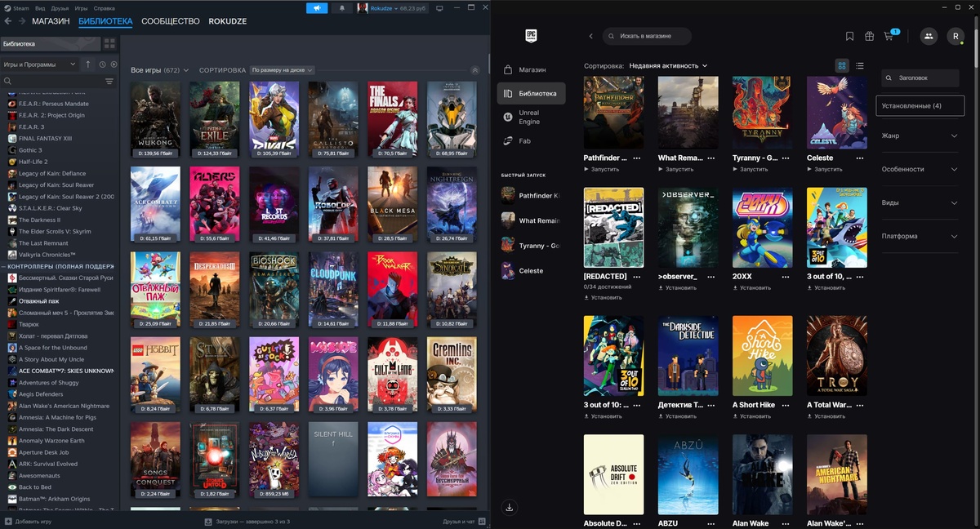Open Steam notifications bell
This screenshot has width=980, height=529.
tap(341, 8)
